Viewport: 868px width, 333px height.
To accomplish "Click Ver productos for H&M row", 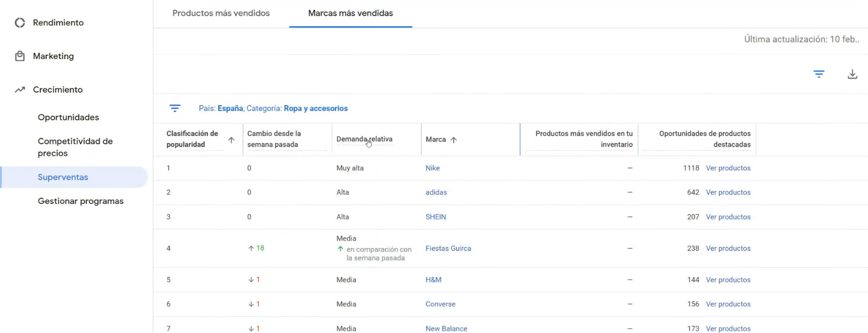I will point(728,280).
